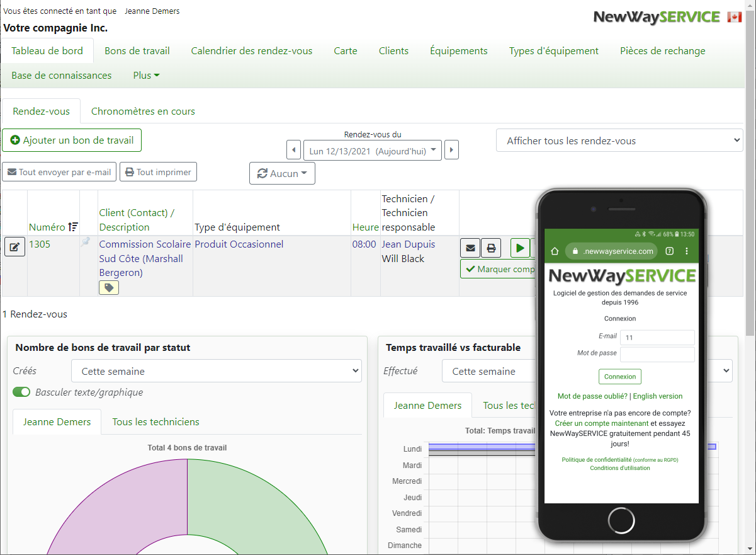Open Créés period dropdown Cette semaine
The image size is (756, 555).
click(x=217, y=371)
